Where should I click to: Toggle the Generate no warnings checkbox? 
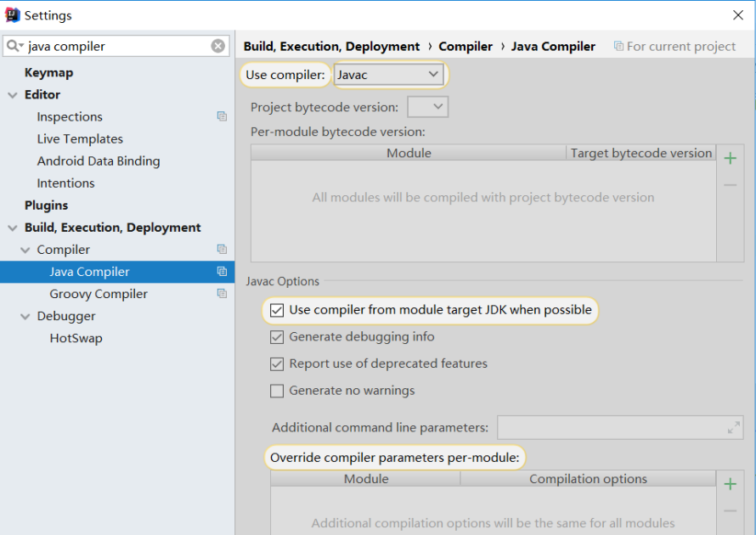(x=276, y=391)
